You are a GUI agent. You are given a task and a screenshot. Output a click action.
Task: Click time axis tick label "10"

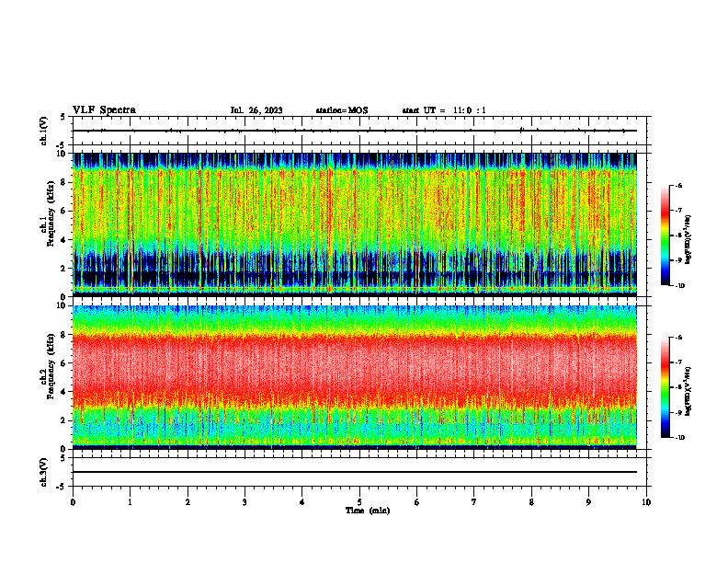[x=646, y=502]
